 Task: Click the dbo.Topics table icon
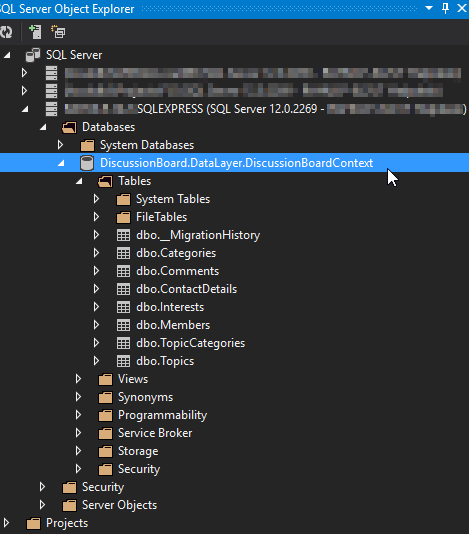click(x=123, y=361)
